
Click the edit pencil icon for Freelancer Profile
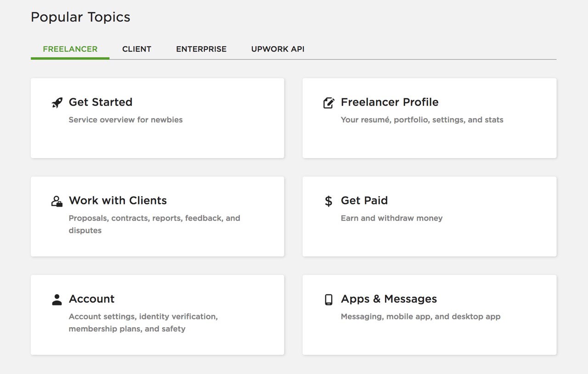point(329,102)
